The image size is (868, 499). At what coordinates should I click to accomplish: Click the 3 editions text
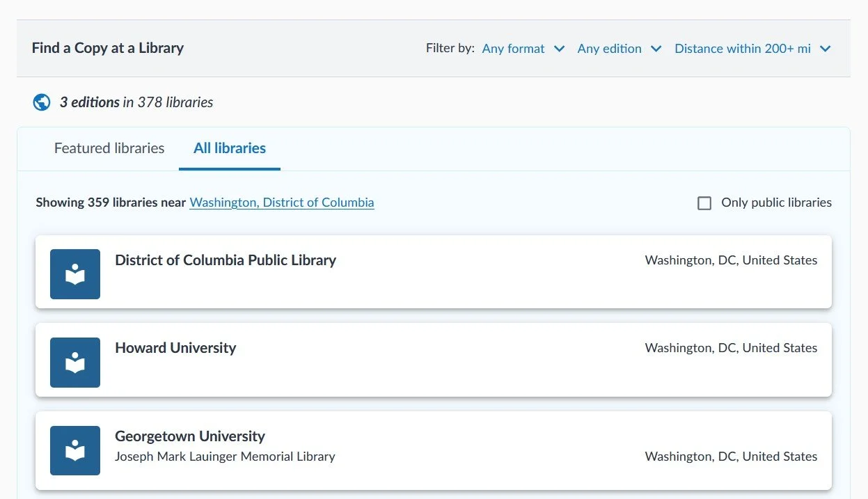point(90,102)
